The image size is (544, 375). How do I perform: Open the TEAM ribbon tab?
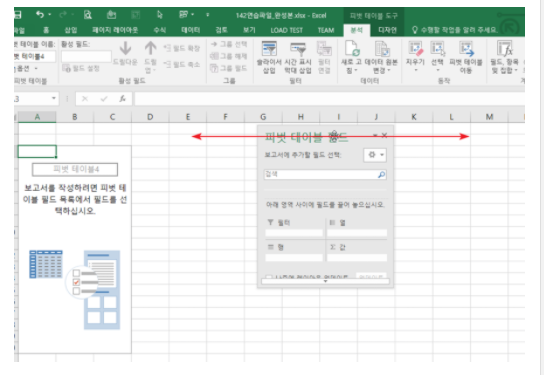point(326,30)
